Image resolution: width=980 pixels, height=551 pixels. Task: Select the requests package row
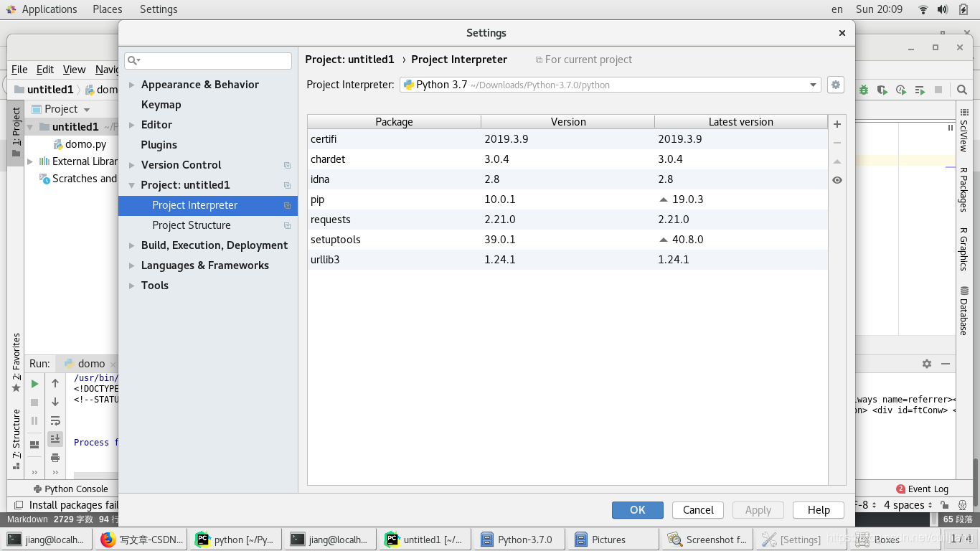click(x=567, y=220)
